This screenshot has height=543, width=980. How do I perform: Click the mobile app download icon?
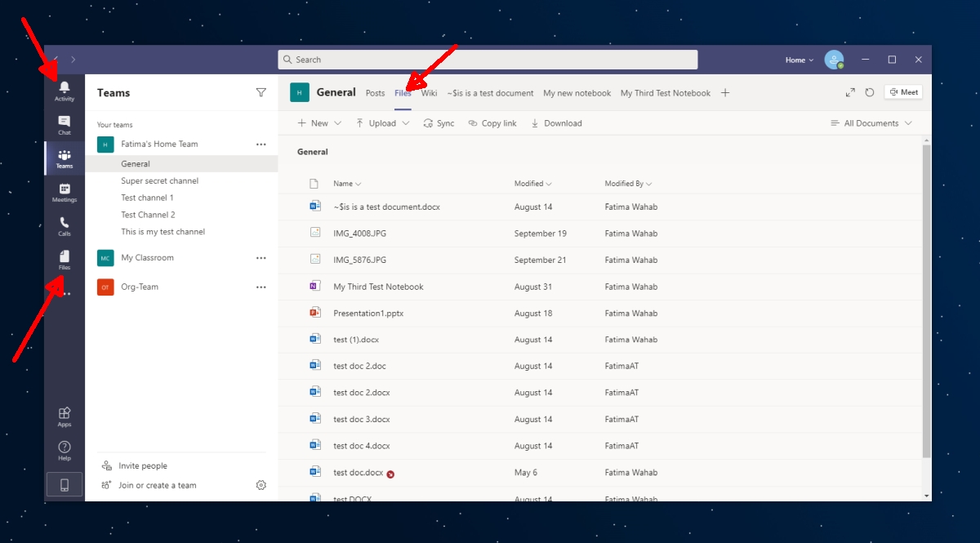[x=65, y=483]
